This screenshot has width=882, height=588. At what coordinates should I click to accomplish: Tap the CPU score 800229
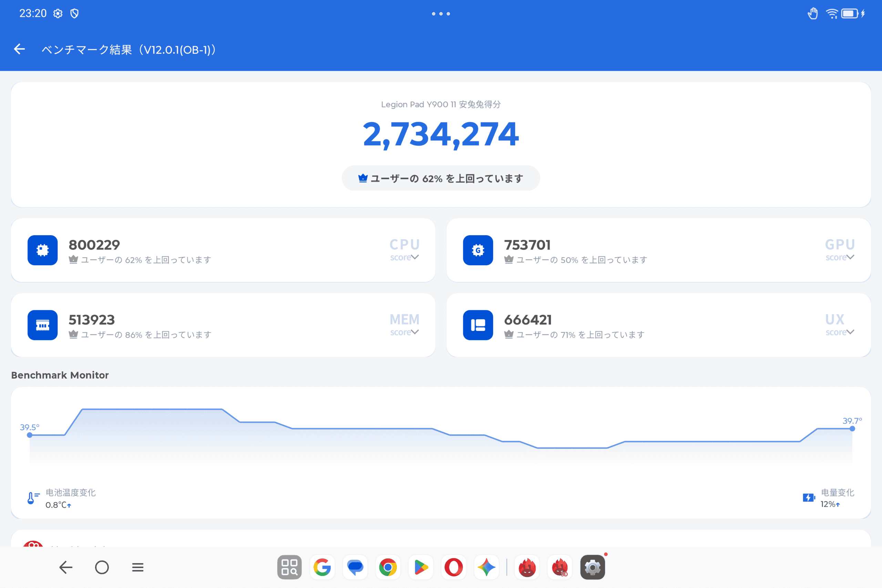point(94,245)
